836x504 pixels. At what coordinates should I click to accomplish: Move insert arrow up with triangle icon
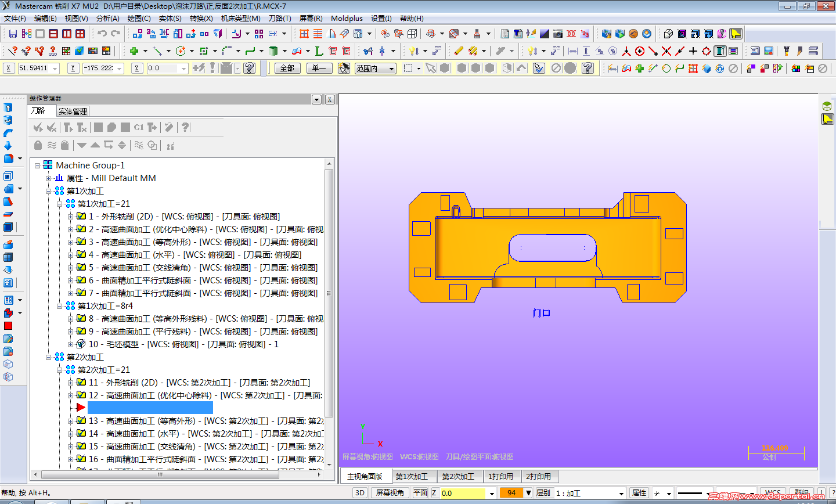pos(95,145)
